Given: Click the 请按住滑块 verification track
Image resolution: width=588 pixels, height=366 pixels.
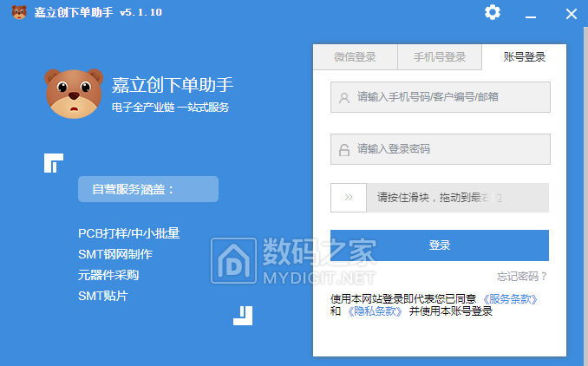Looking at the screenshot, I should [457, 198].
